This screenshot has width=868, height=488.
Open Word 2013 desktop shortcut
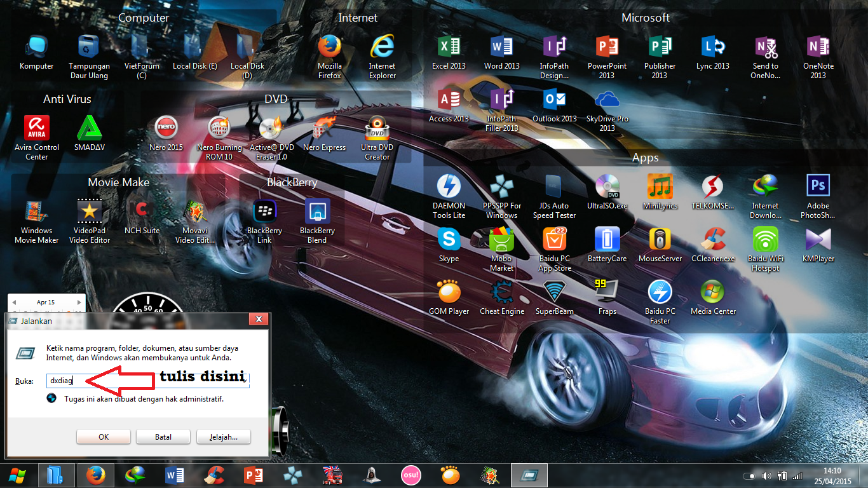pyautogui.click(x=502, y=53)
